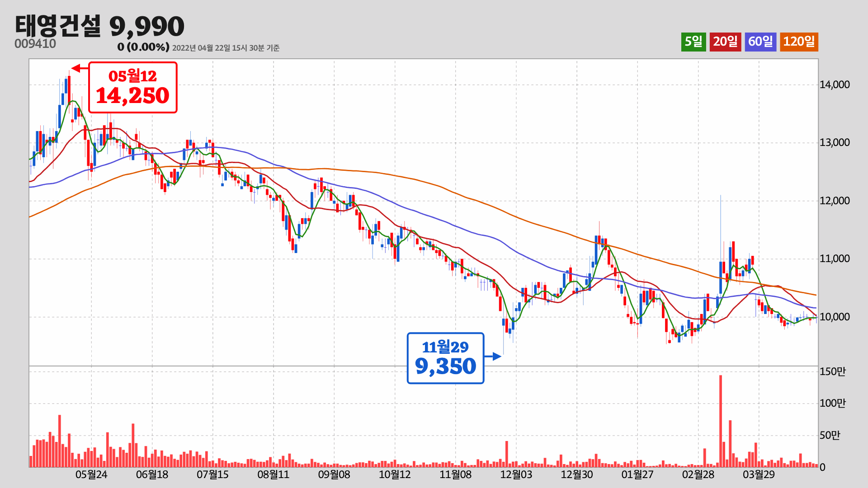Screen dimensions: 868x488
Task: Click the 14,000 price axis label
Action: [835, 84]
